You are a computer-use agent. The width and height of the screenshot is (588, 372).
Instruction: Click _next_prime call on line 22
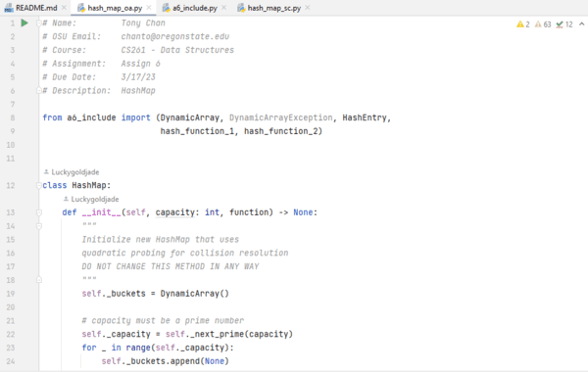click(x=214, y=334)
